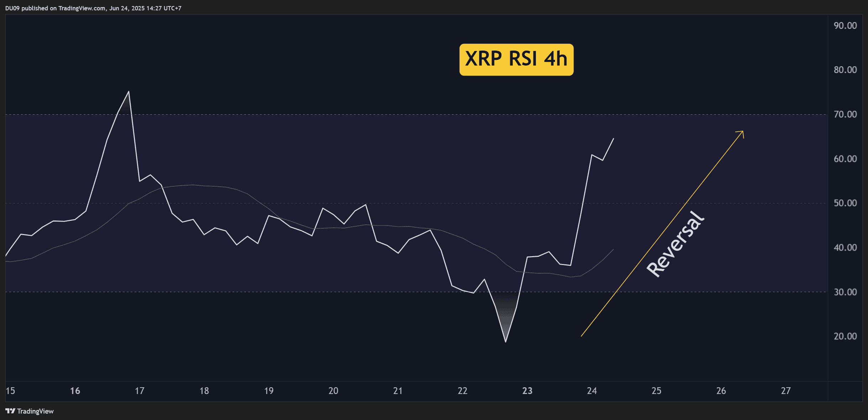Image resolution: width=868 pixels, height=420 pixels.
Task: Click the 70.00 price scale label
Action: click(845, 114)
